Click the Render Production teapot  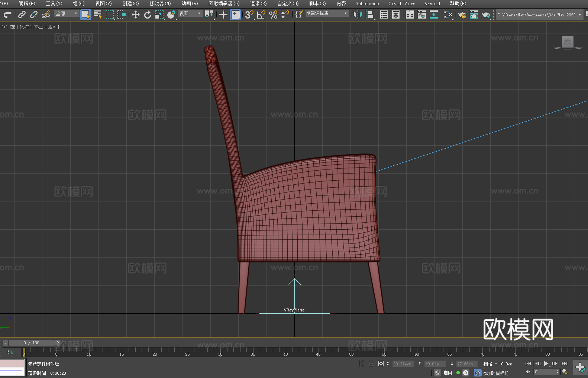tap(486, 14)
